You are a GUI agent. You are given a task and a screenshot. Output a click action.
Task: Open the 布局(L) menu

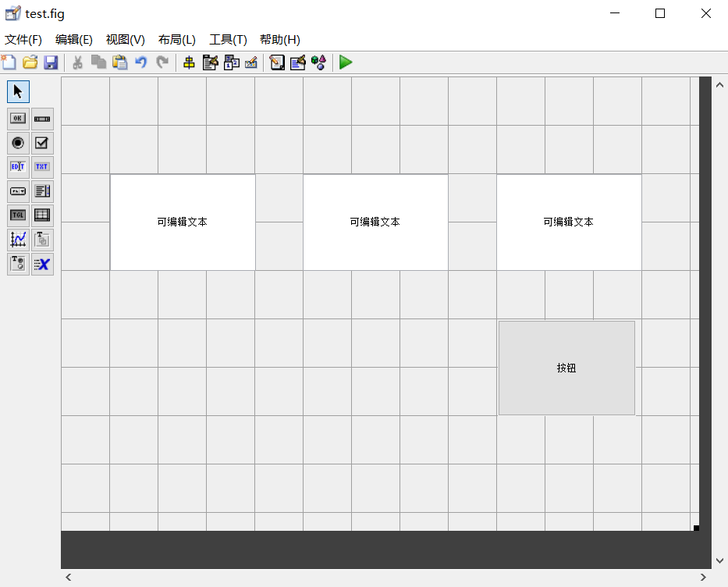(x=176, y=40)
